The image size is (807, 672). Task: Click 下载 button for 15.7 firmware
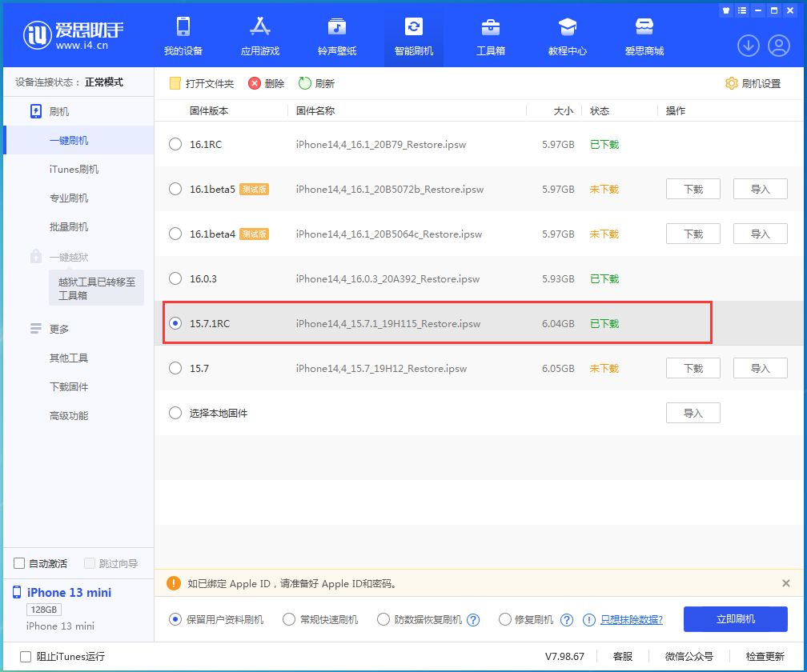(x=693, y=368)
